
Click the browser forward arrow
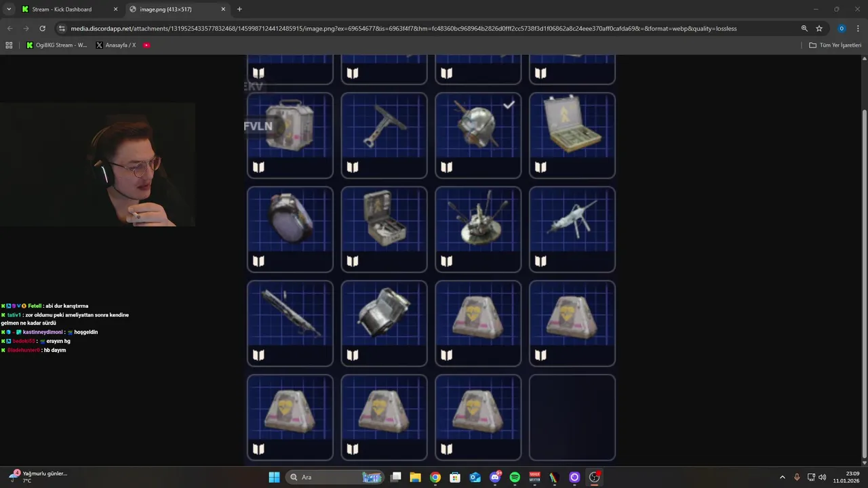click(26, 28)
